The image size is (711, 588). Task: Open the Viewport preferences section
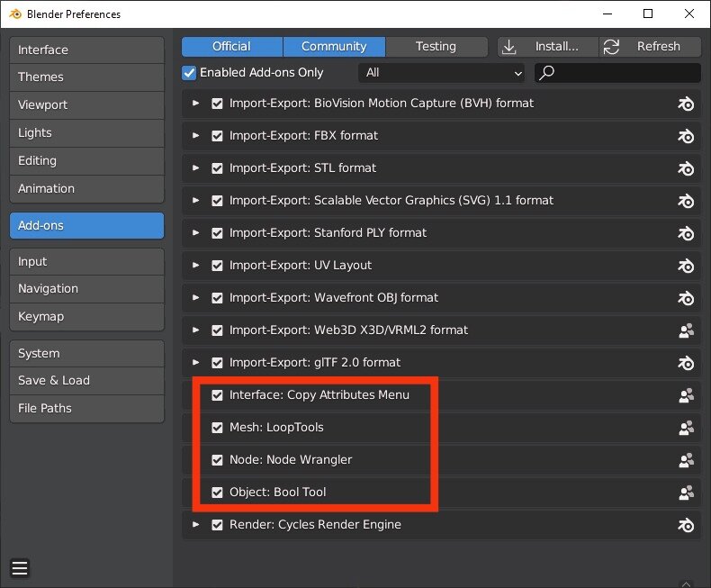(86, 105)
